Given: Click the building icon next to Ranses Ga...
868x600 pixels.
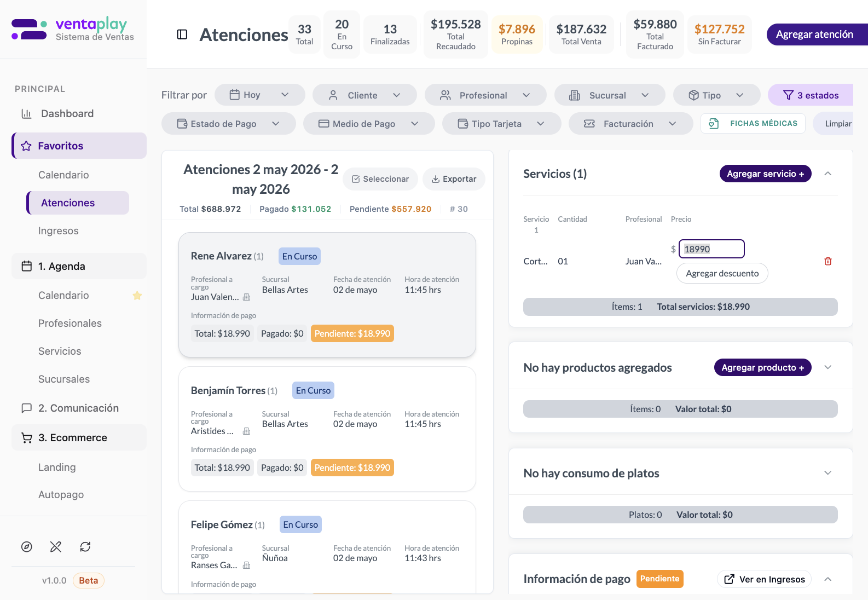Looking at the screenshot, I should tap(247, 566).
